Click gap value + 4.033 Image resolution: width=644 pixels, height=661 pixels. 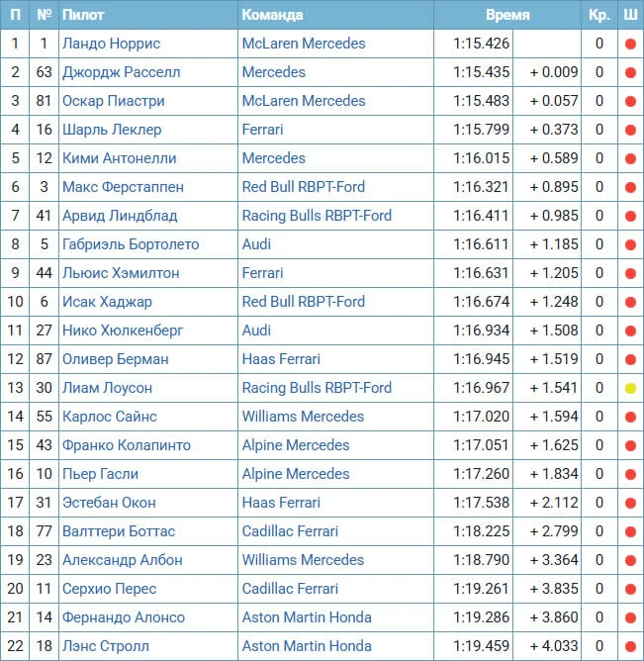click(554, 645)
